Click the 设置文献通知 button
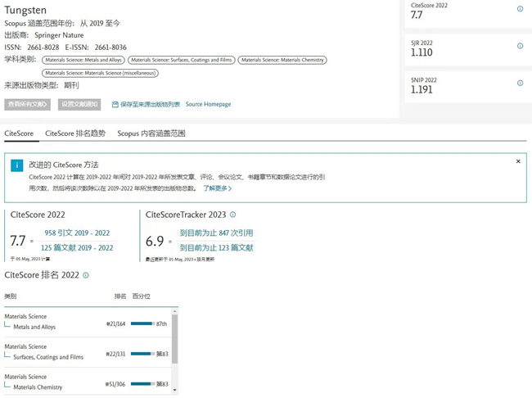The image size is (532, 398). [79, 105]
